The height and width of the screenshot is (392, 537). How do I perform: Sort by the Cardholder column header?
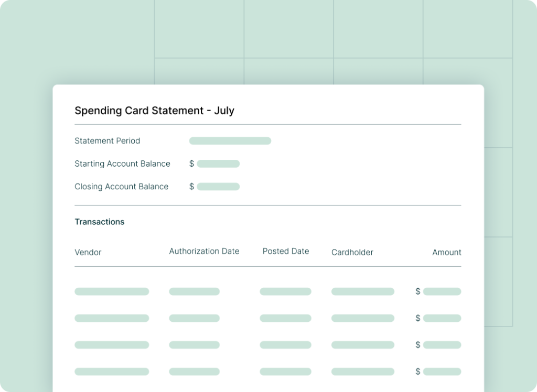352,252
